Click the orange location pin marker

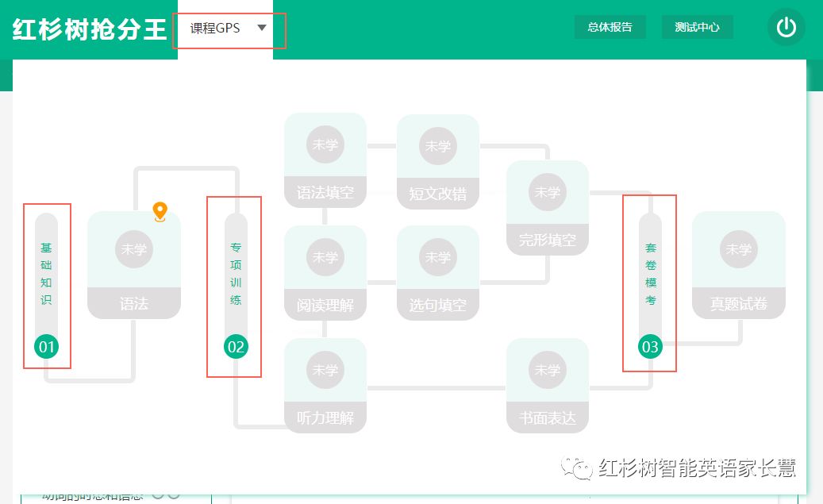click(160, 212)
